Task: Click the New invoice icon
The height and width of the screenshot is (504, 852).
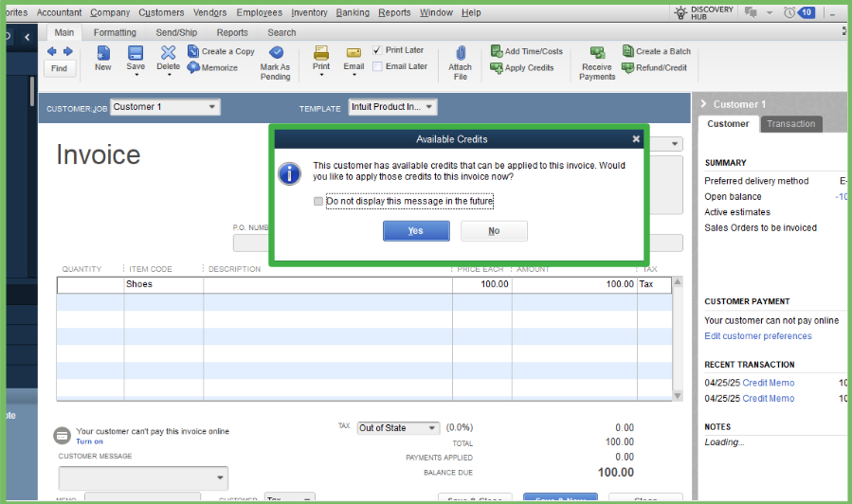Action: click(x=102, y=53)
